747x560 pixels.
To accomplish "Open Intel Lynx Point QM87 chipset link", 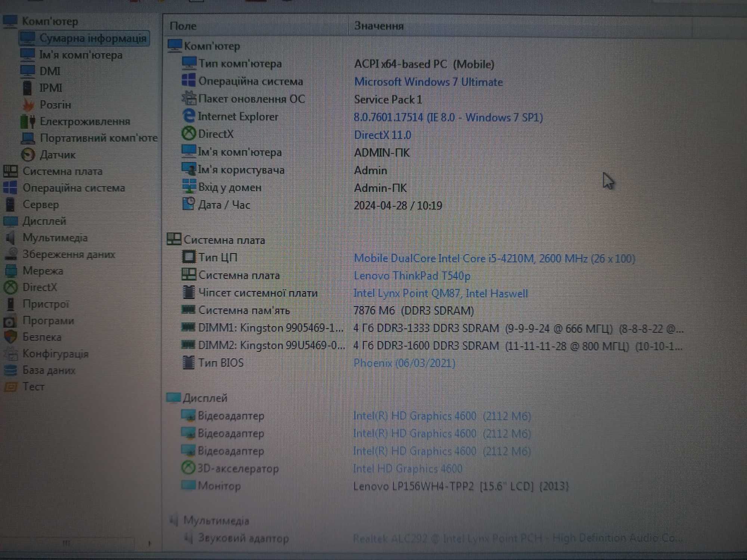I will [440, 293].
